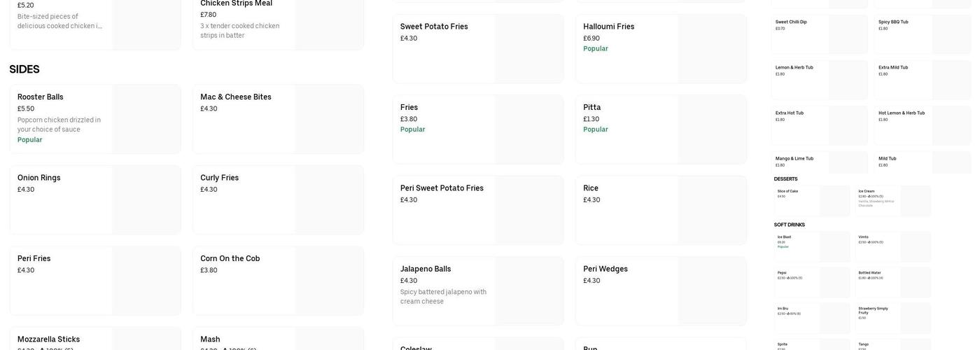Open the Sweet Potato Fries item
This screenshot has width=980, height=350.
point(477,48)
